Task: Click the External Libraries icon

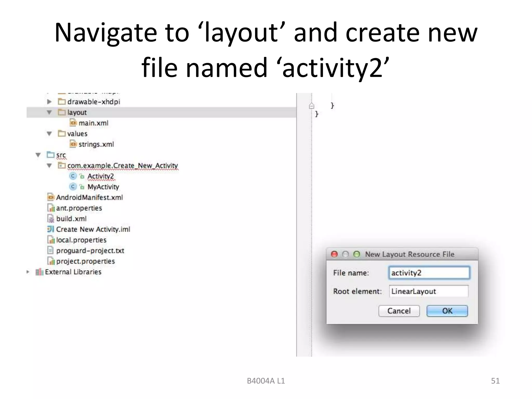Action: [39, 272]
